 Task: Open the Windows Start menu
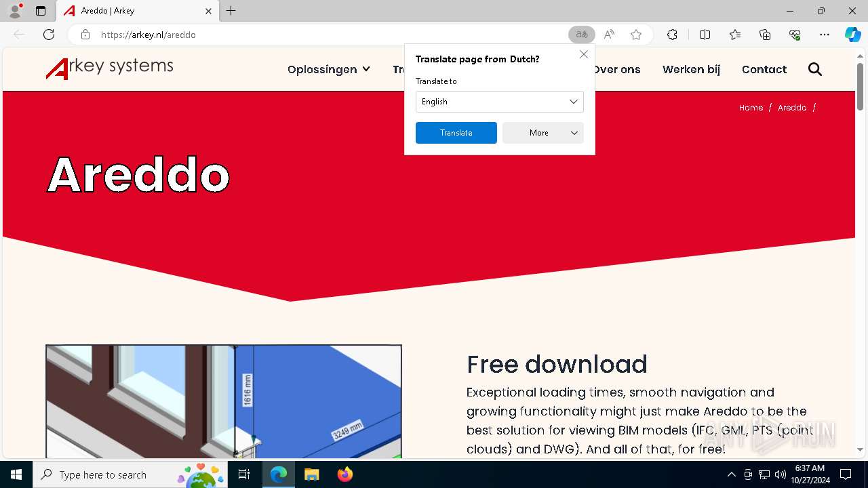[x=16, y=474]
